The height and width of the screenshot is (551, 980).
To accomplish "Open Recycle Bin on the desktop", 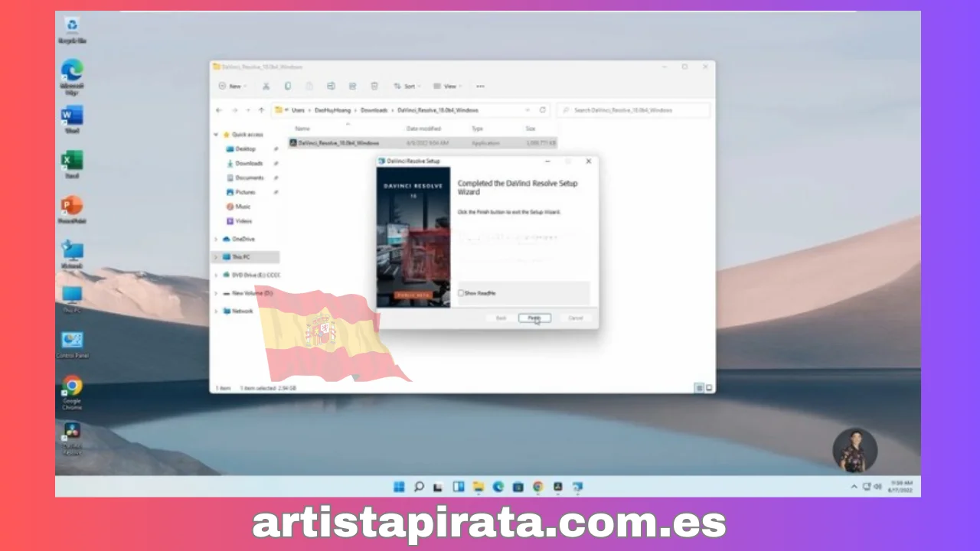I will pos(72,29).
